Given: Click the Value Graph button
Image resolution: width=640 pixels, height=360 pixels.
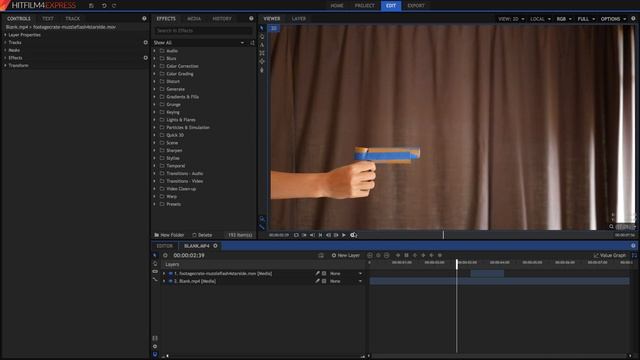Looking at the screenshot, I should (x=610, y=256).
